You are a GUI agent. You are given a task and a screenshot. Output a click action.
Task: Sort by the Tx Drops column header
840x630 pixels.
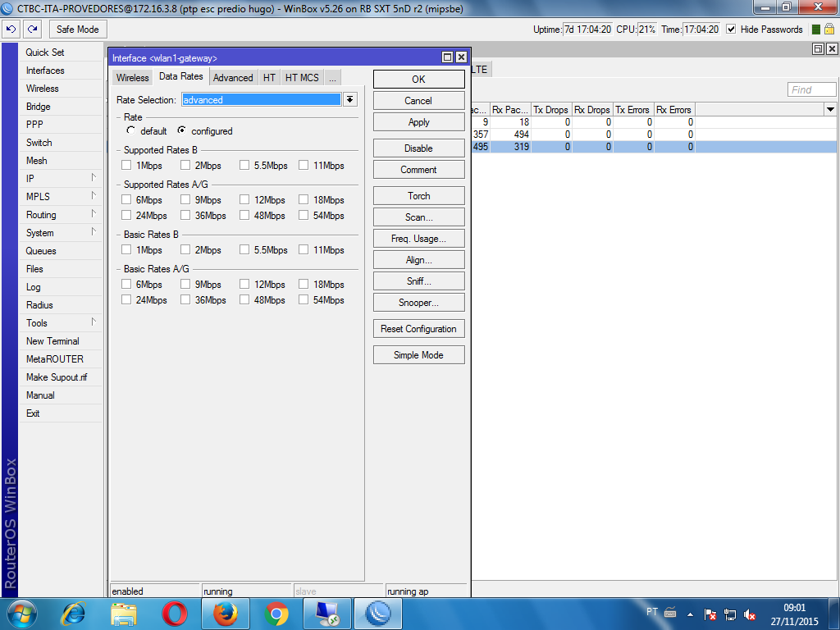tap(551, 110)
